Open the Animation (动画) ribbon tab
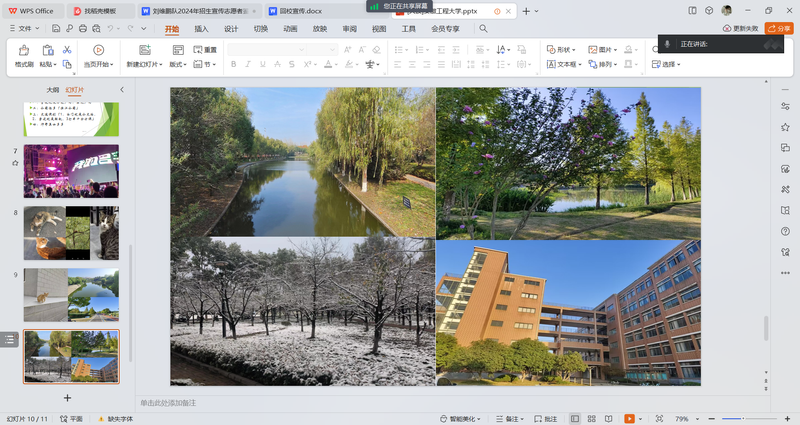Screen dimensions: 800x425 click(x=290, y=29)
